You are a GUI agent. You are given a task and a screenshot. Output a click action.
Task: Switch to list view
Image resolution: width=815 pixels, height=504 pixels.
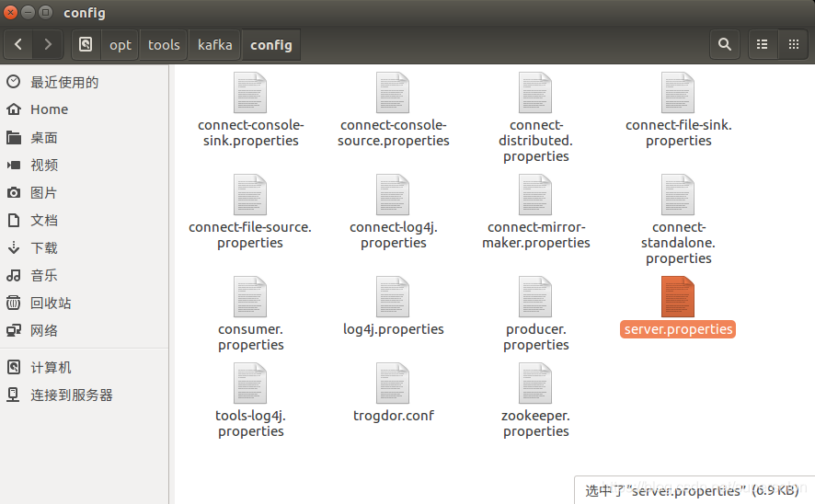tap(763, 45)
